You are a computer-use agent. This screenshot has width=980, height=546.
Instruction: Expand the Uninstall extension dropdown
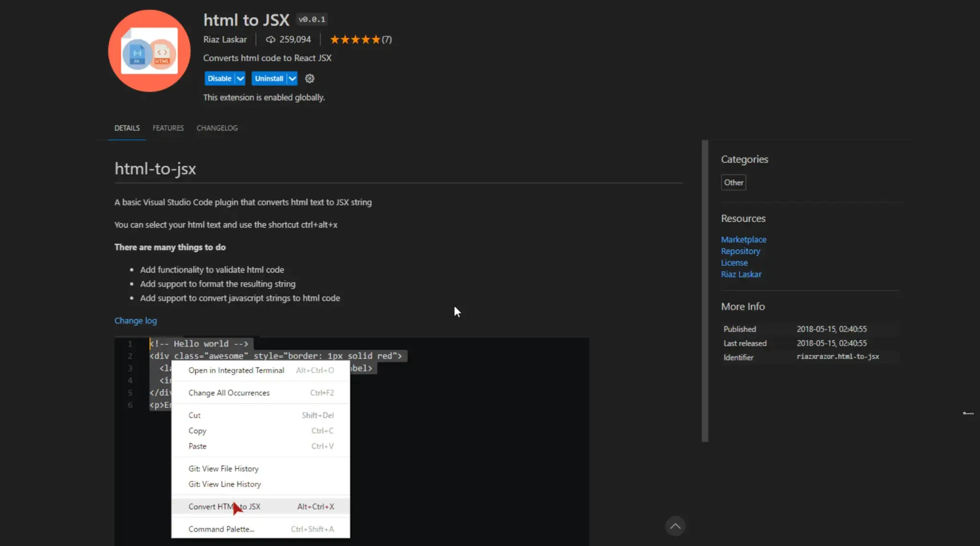coord(291,78)
